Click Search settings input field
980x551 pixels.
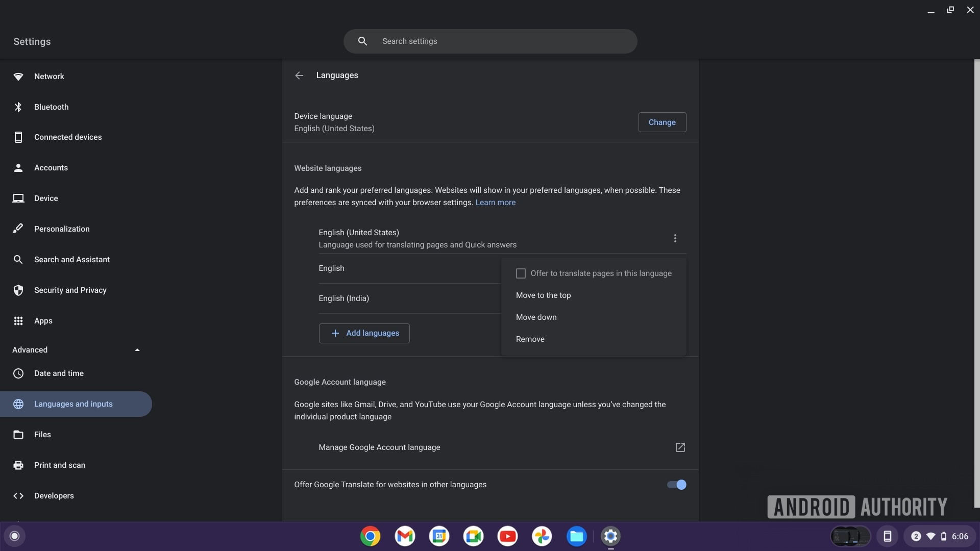tap(490, 41)
